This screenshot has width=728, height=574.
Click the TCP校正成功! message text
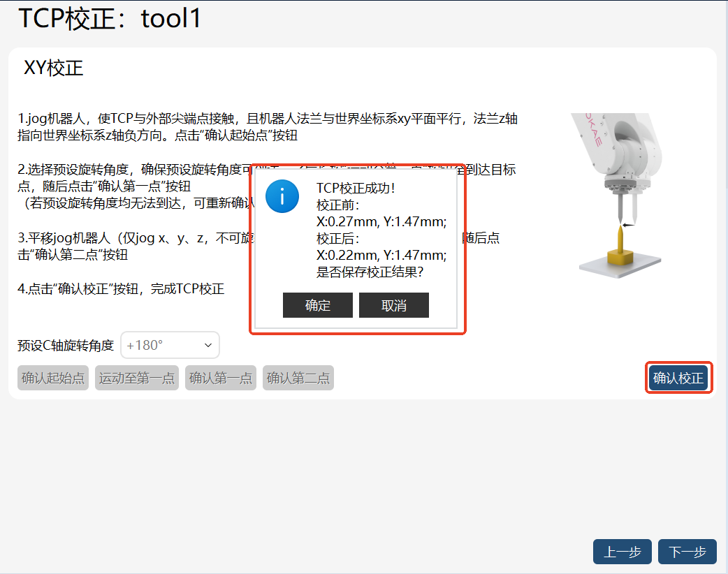(356, 188)
